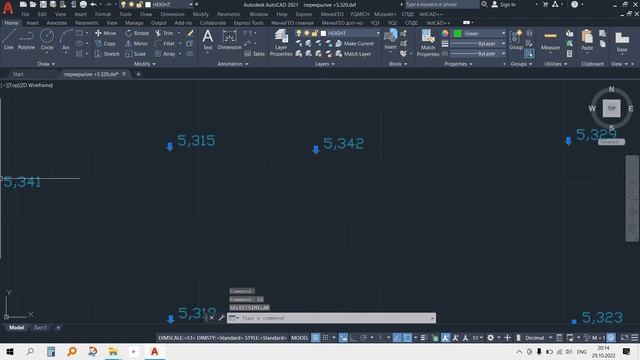Viewport: 640px width, 360px height.
Task: Select the Text annotation tool
Action: (208, 40)
